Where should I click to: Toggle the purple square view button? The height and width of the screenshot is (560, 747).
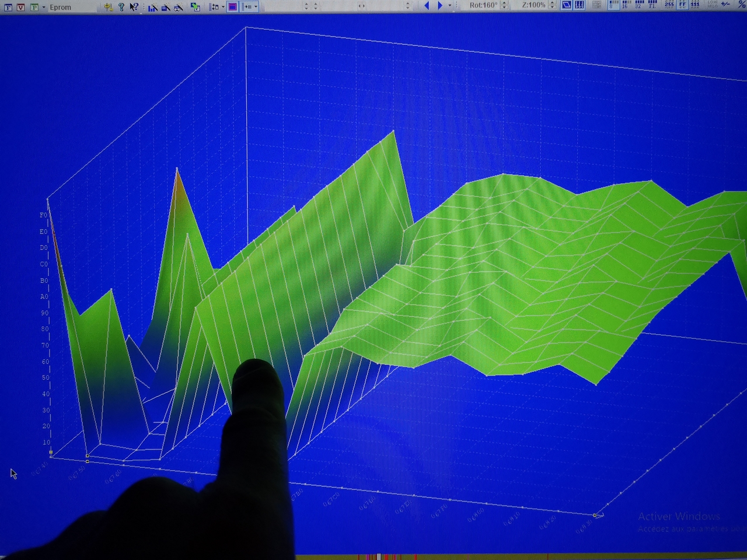click(x=232, y=7)
